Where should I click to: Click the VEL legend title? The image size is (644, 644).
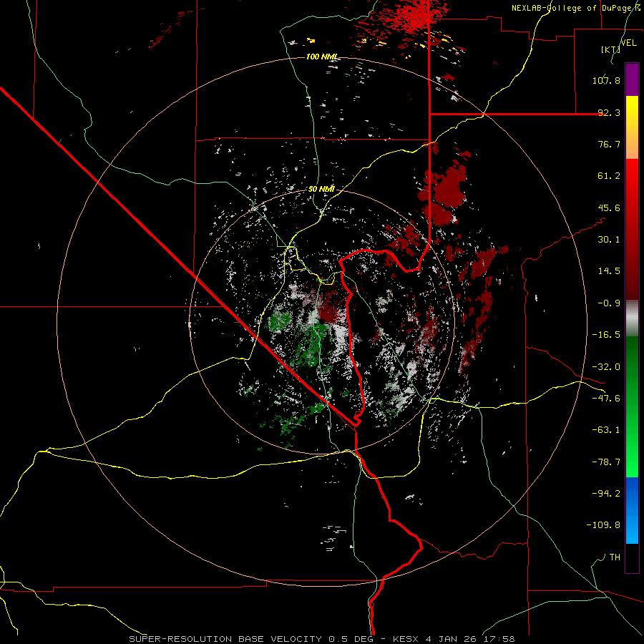tap(628, 42)
